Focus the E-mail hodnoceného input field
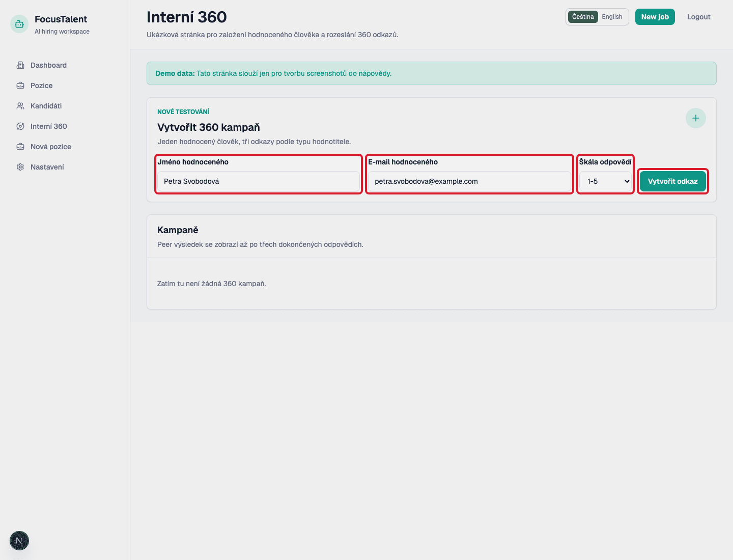Image resolution: width=733 pixels, height=560 pixels. click(x=469, y=181)
